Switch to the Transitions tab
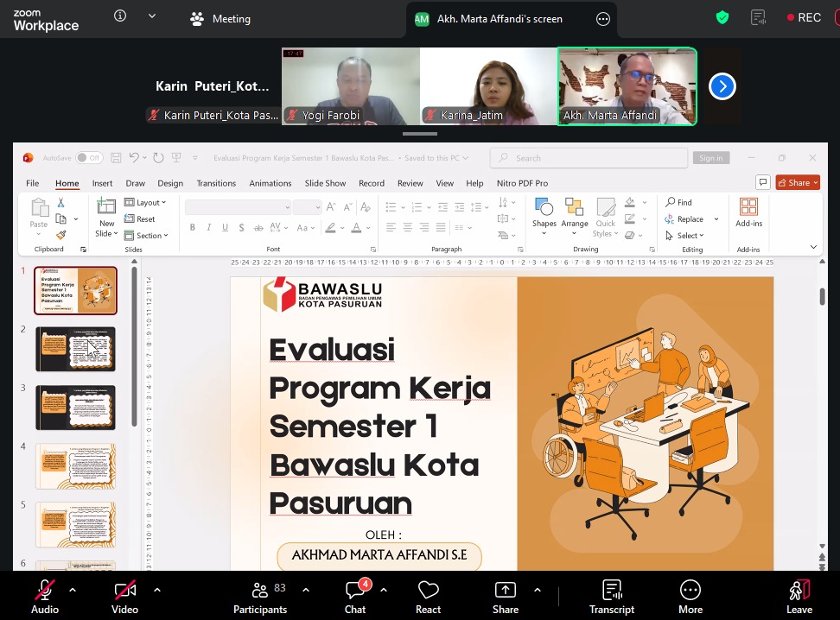The width and height of the screenshot is (840, 620). coord(216,183)
